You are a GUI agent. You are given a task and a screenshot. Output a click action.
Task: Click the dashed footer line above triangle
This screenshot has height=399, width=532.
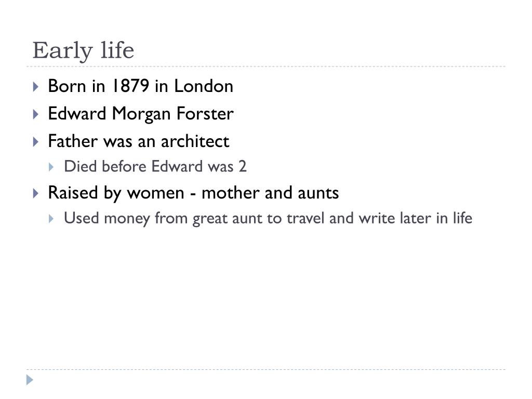coord(266,369)
